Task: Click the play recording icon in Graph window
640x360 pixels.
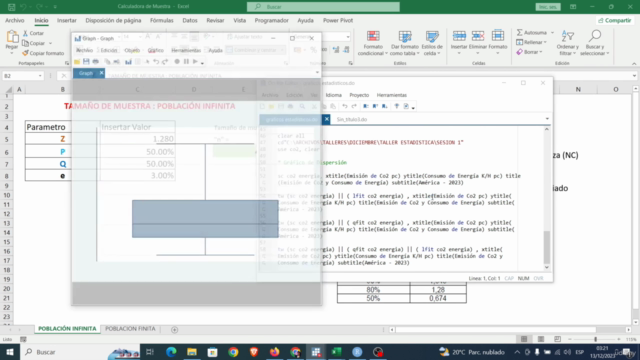Action: pos(195,62)
